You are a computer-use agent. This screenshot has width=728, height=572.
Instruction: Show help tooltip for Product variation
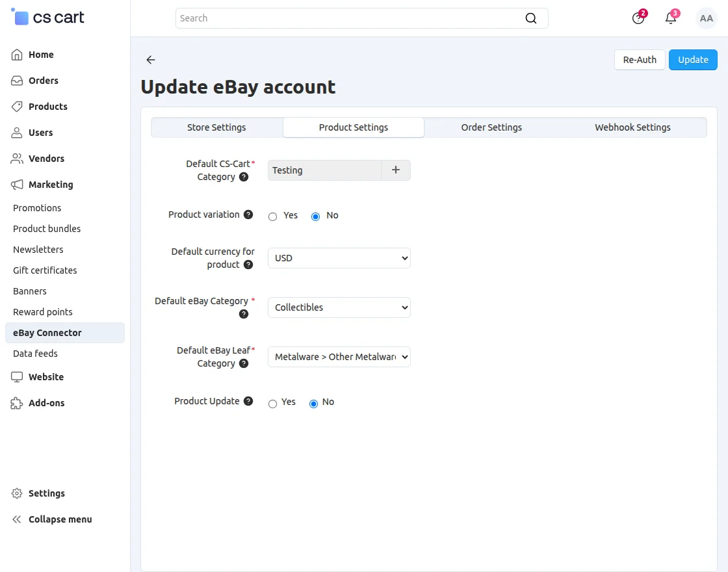248,214
